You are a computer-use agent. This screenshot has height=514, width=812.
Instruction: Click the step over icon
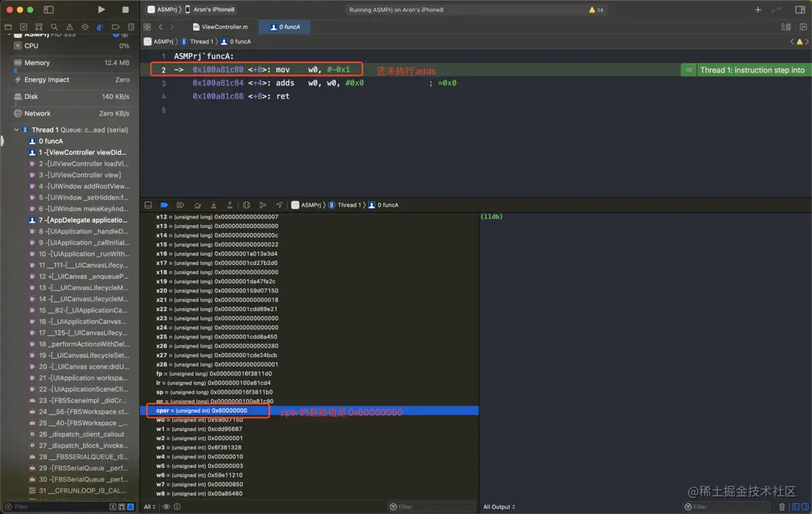pos(197,205)
